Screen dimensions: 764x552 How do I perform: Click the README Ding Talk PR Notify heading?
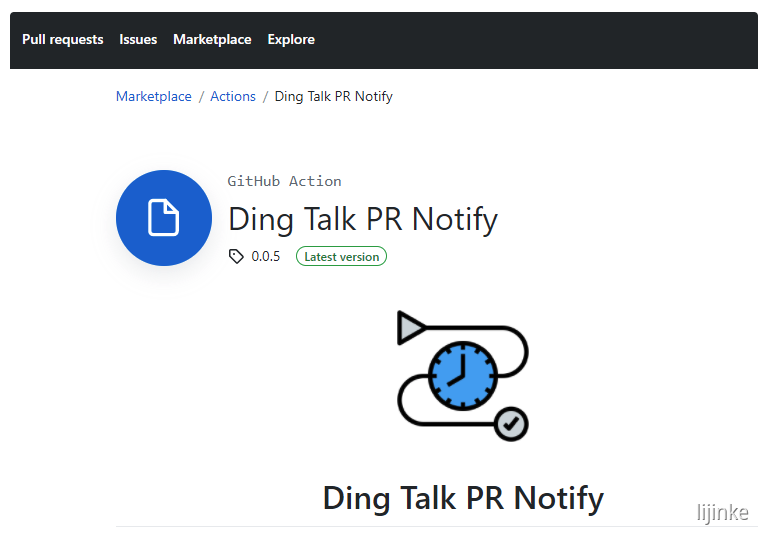pos(463,498)
